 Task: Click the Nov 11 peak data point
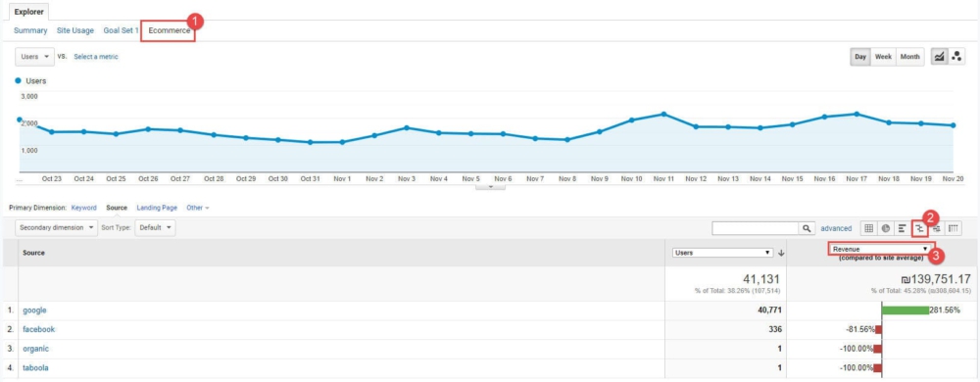[663, 115]
